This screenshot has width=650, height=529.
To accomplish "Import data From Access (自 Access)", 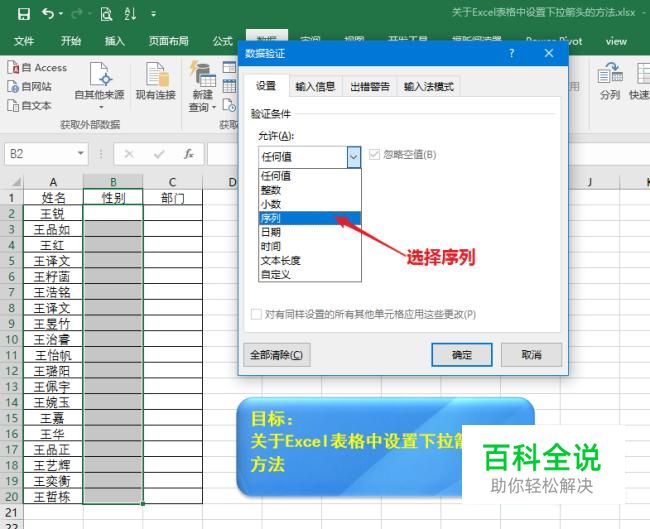I will pyautogui.click(x=37, y=68).
